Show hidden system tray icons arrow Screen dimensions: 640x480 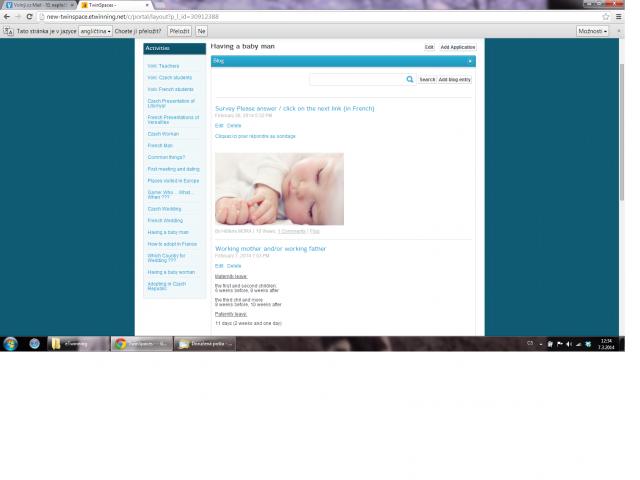coord(541,344)
